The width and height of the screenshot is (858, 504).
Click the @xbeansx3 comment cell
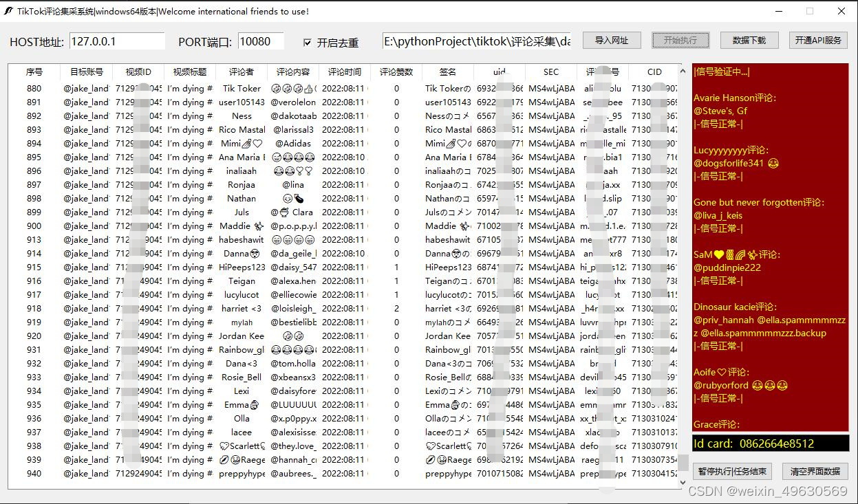coord(293,377)
